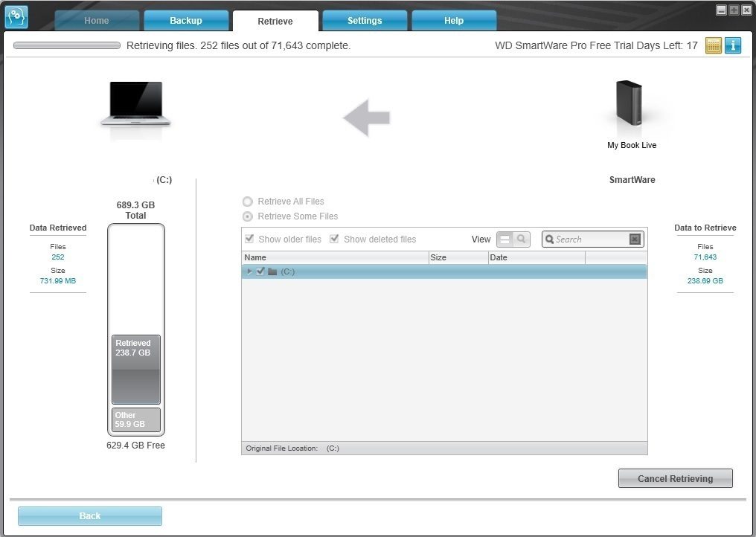Click the SmartWare volume label

632,180
